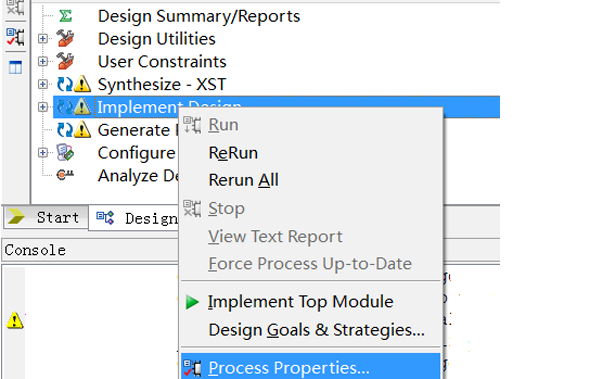Image resolution: width=600 pixels, height=379 pixels.
Task: Click the Process Properties menu icon
Action: point(192,368)
